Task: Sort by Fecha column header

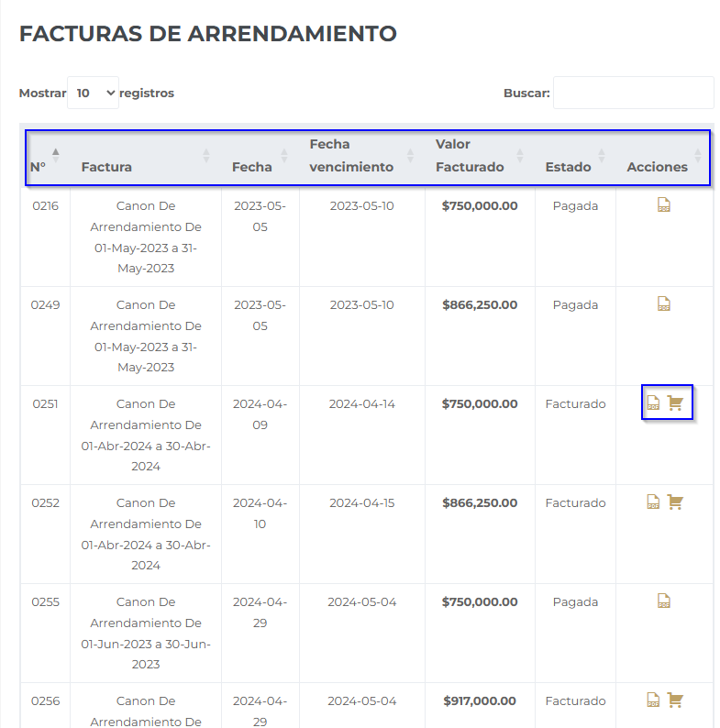Action: (x=252, y=167)
